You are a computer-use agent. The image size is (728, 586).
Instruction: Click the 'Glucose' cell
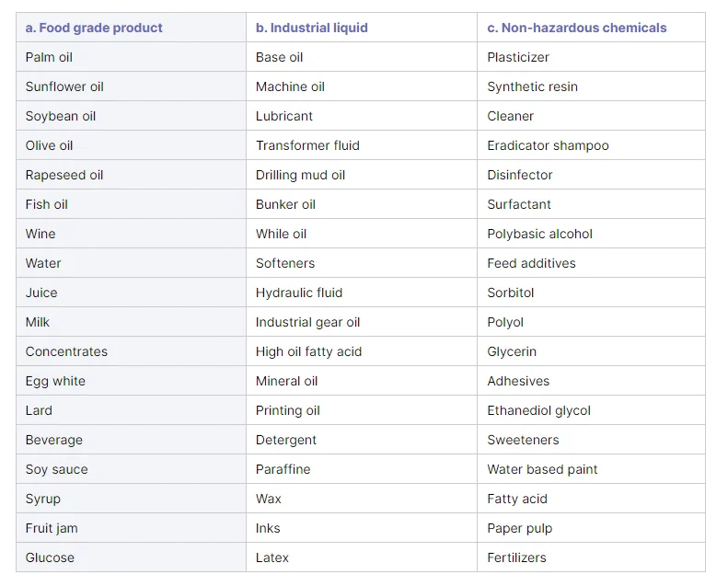tap(50, 557)
